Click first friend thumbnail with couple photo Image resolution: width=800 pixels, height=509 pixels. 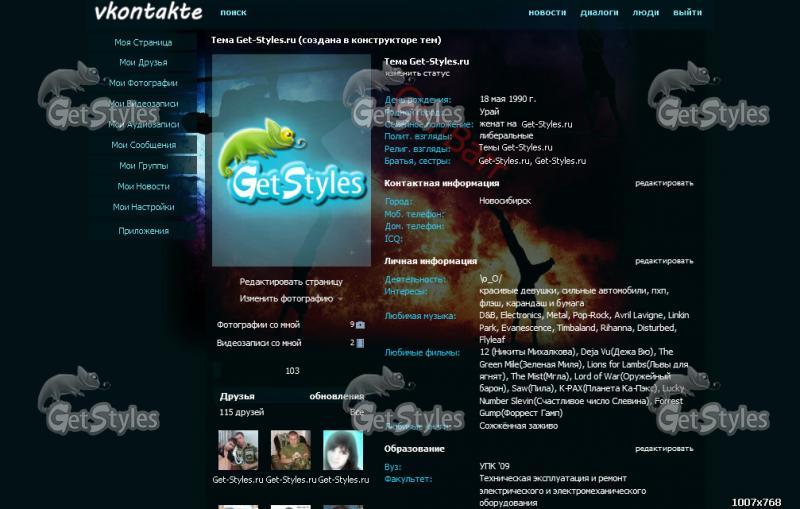pyautogui.click(x=238, y=450)
